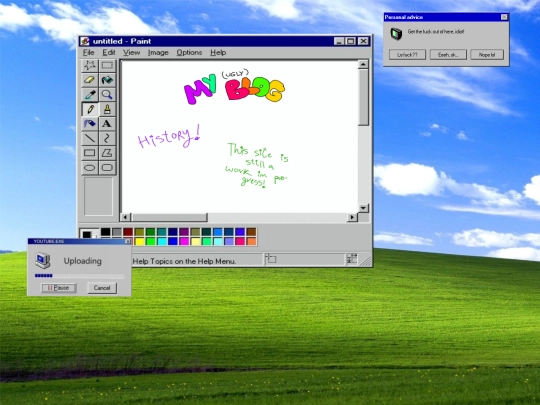
Task: Click the resize grip in Paint's status bar
Action: tap(366, 260)
